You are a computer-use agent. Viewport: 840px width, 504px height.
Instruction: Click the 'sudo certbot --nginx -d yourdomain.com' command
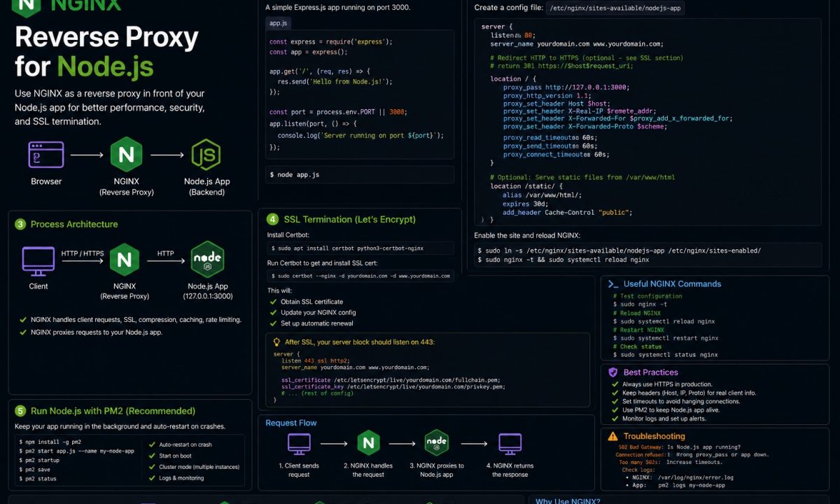pyautogui.click(x=360, y=276)
